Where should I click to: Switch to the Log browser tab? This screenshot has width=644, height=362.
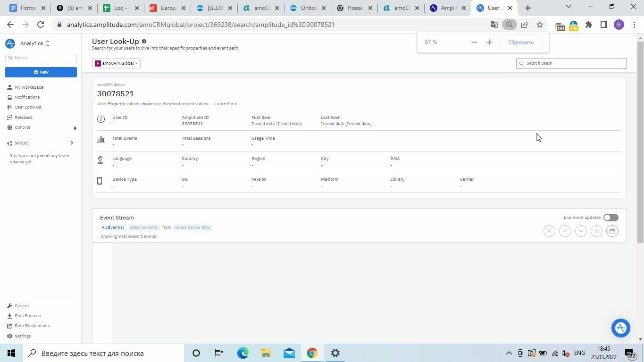click(x=120, y=8)
